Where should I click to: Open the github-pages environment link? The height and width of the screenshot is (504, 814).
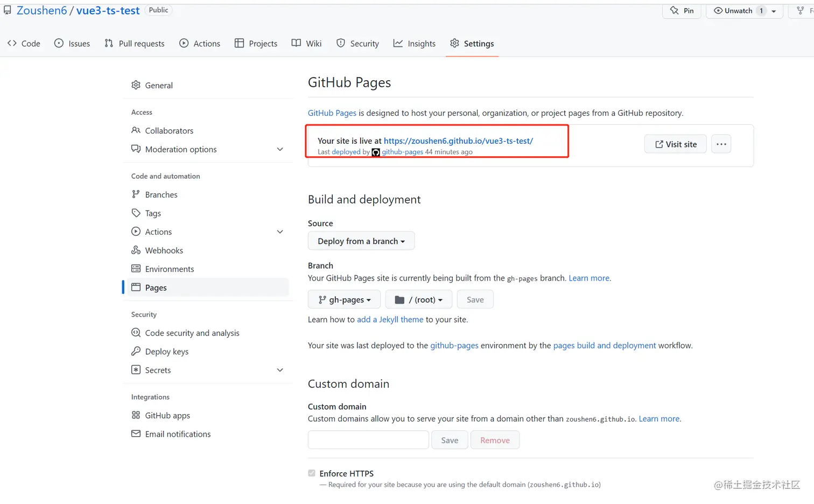click(454, 345)
